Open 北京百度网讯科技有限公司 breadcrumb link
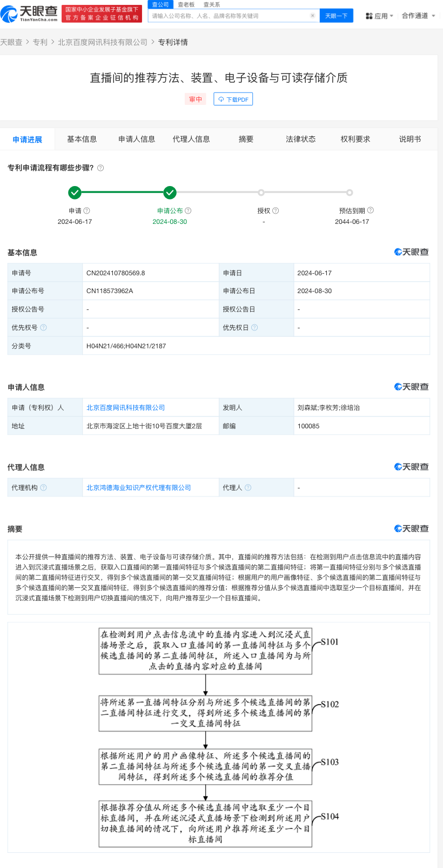 click(x=103, y=42)
